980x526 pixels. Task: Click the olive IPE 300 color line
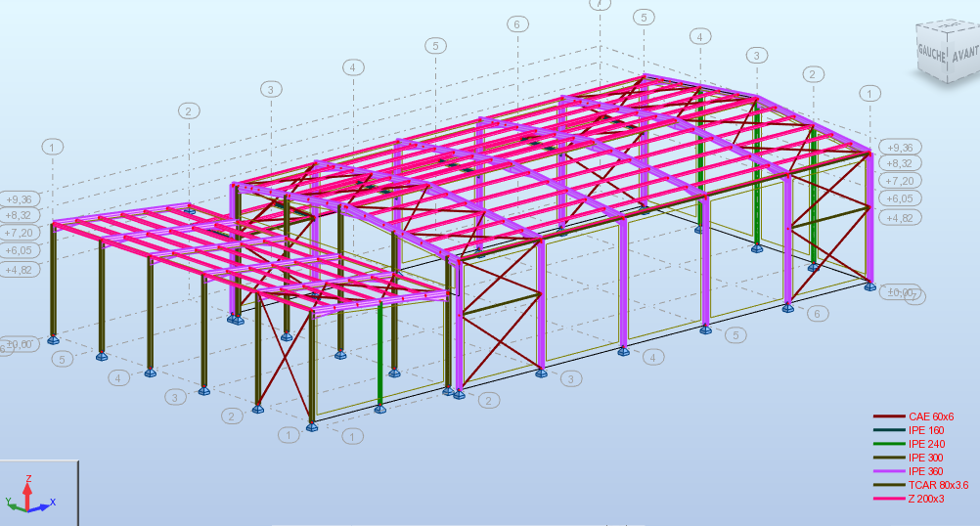point(889,458)
